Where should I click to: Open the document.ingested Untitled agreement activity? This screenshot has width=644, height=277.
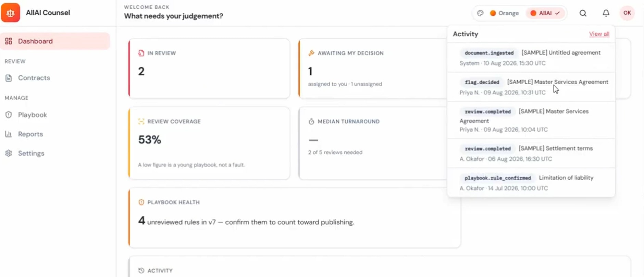pyautogui.click(x=531, y=58)
